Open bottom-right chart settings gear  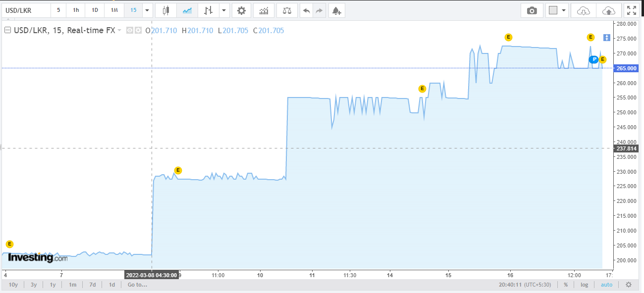pos(629,285)
